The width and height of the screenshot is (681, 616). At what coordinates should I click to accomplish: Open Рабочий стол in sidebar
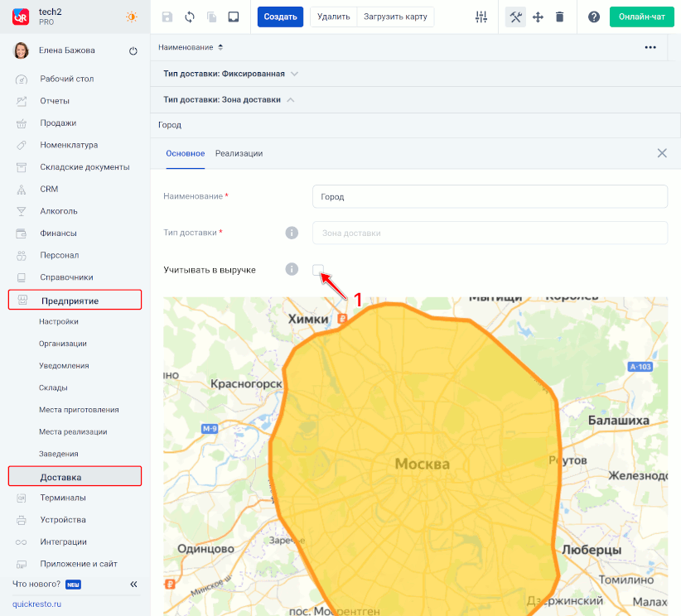(67, 79)
